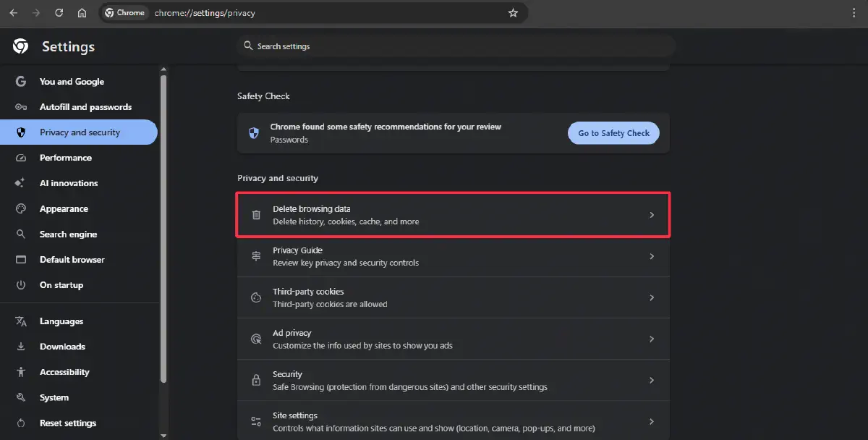The height and width of the screenshot is (440, 868).
Task: Click the Privacy Guide icon
Action: [x=256, y=256]
